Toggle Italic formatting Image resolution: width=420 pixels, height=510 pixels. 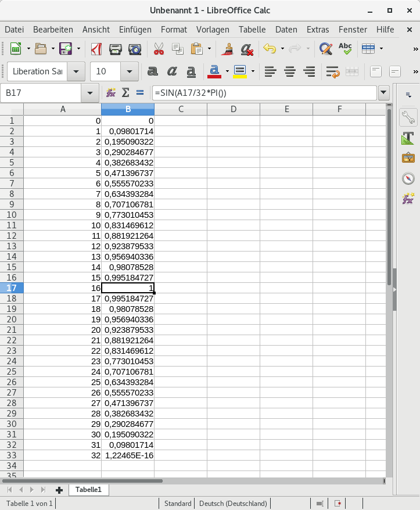(172, 71)
